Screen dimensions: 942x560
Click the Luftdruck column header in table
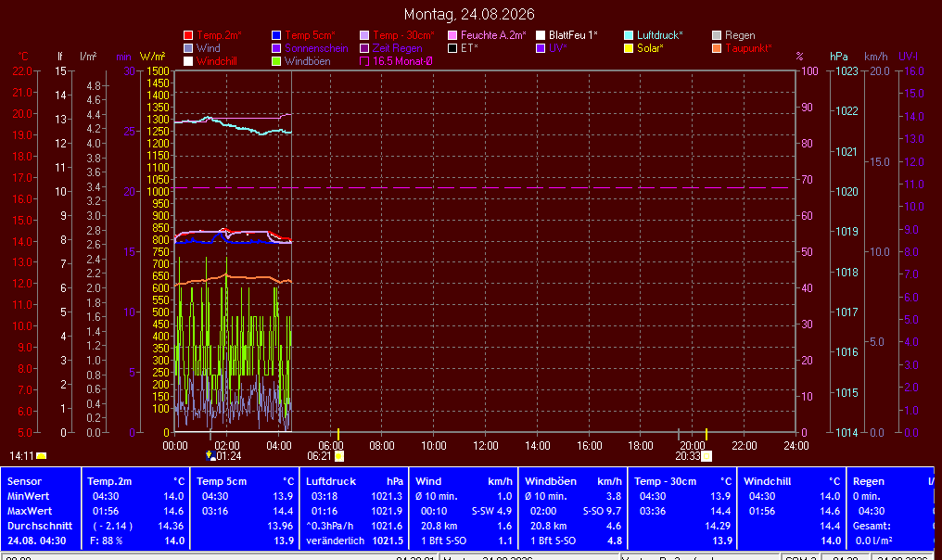pos(331,481)
